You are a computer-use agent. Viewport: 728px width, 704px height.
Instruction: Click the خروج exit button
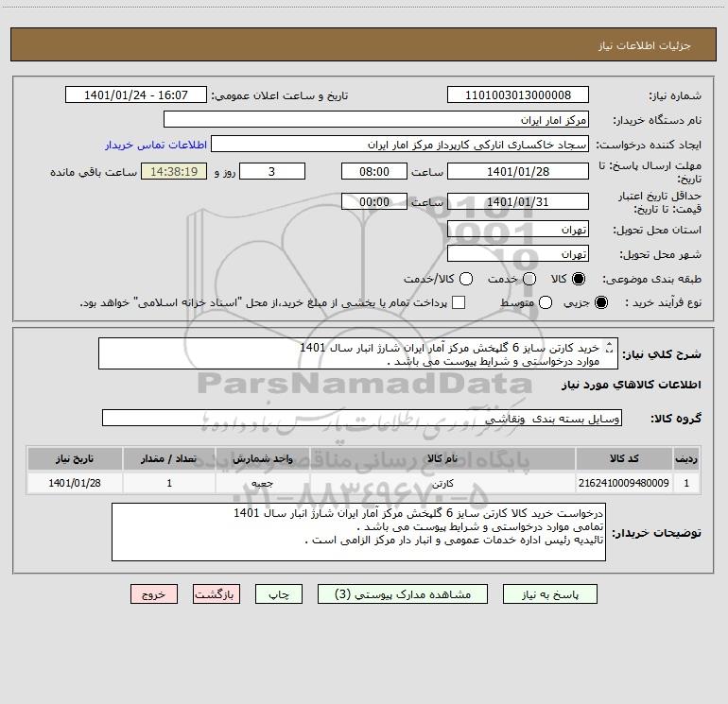tap(154, 594)
